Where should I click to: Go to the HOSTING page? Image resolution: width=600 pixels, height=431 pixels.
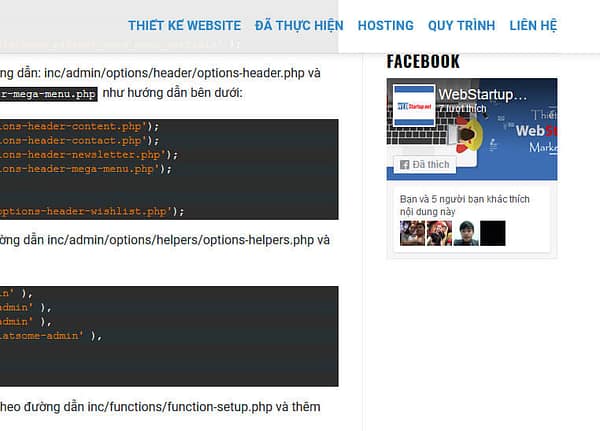coord(386,25)
